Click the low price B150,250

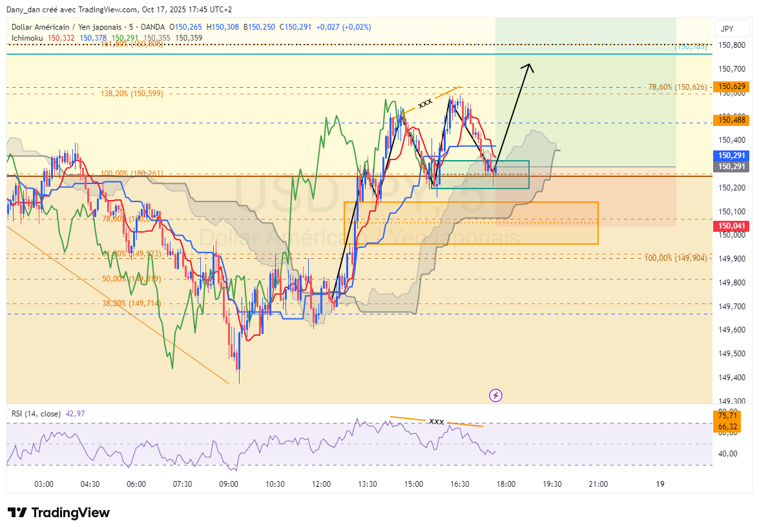pos(260,27)
